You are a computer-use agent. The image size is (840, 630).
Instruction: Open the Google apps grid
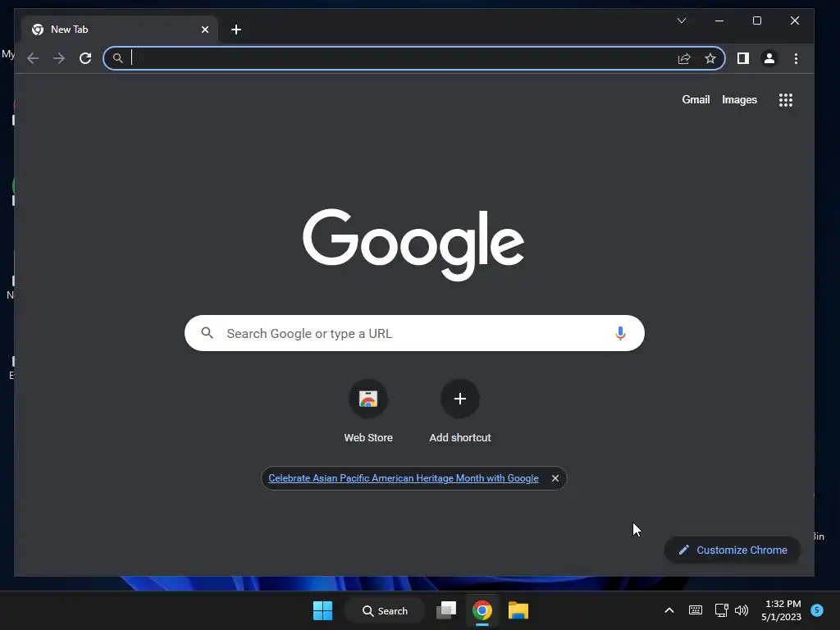pyautogui.click(x=786, y=100)
